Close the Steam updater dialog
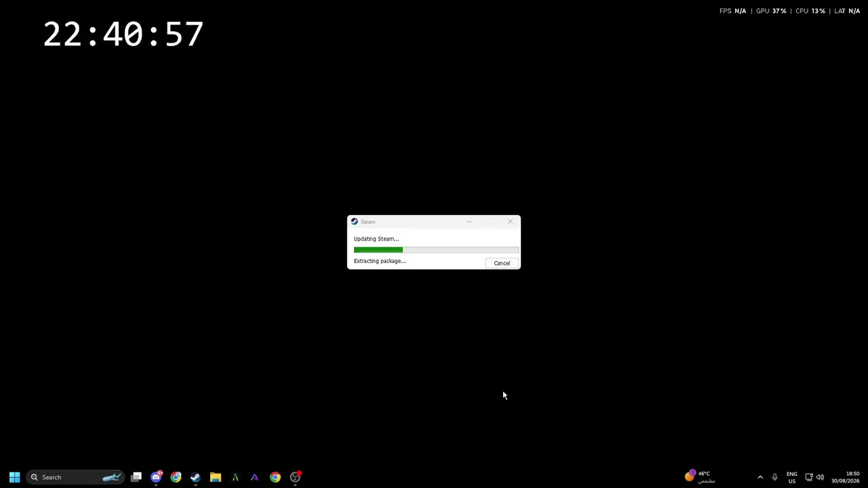The height and width of the screenshot is (488, 868). pyautogui.click(x=511, y=222)
